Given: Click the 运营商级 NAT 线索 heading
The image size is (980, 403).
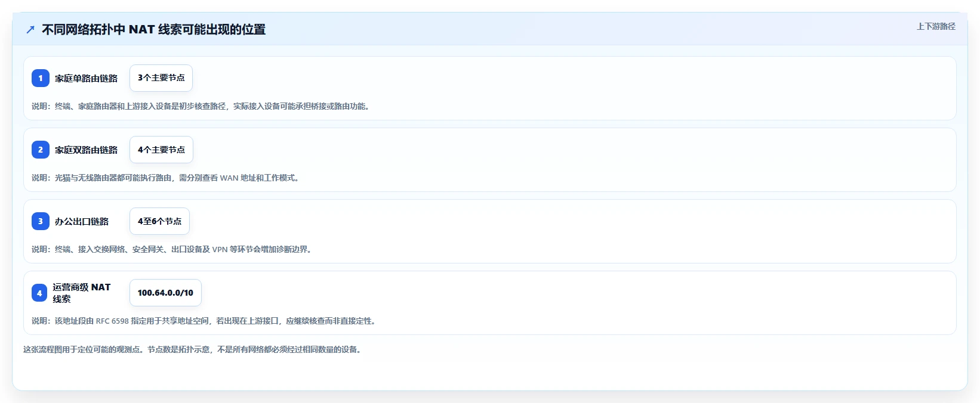Looking at the screenshot, I should click(82, 293).
